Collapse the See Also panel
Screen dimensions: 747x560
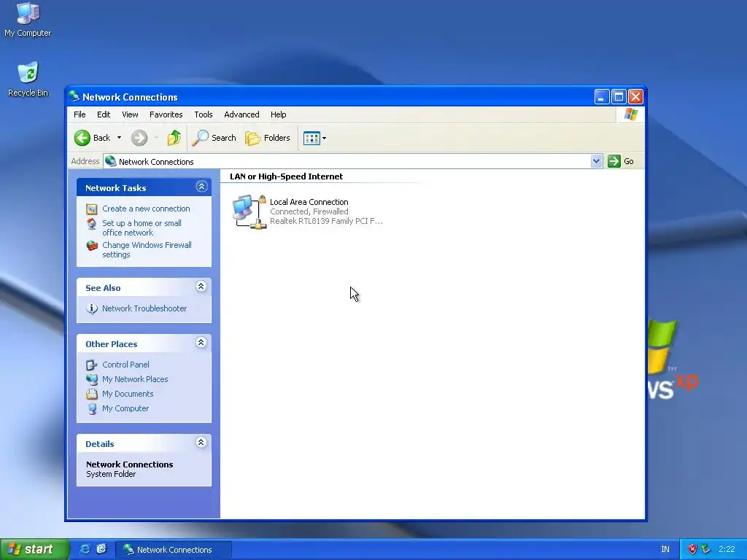(x=201, y=286)
